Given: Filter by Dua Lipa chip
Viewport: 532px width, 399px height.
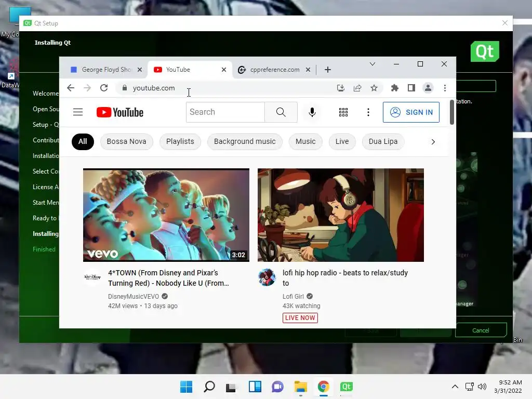Looking at the screenshot, I should coord(383,141).
